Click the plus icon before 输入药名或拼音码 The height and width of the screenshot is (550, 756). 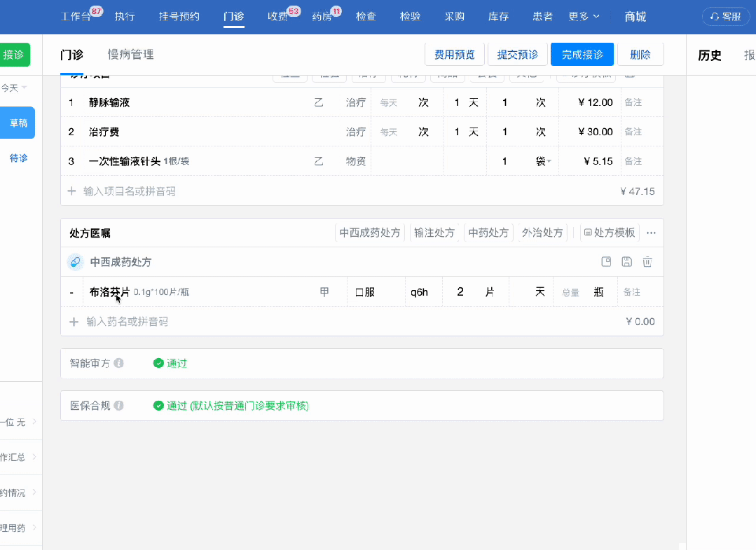click(x=74, y=322)
